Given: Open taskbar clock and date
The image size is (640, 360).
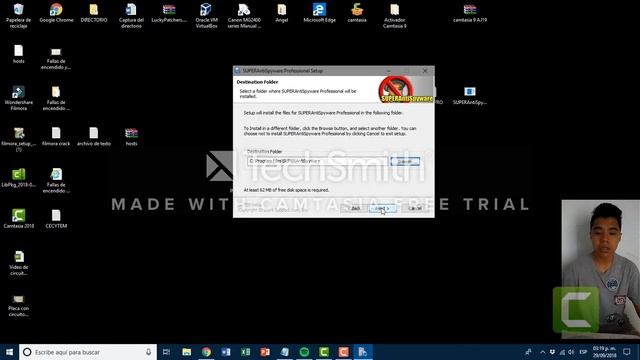Looking at the screenshot, I should (x=604, y=352).
